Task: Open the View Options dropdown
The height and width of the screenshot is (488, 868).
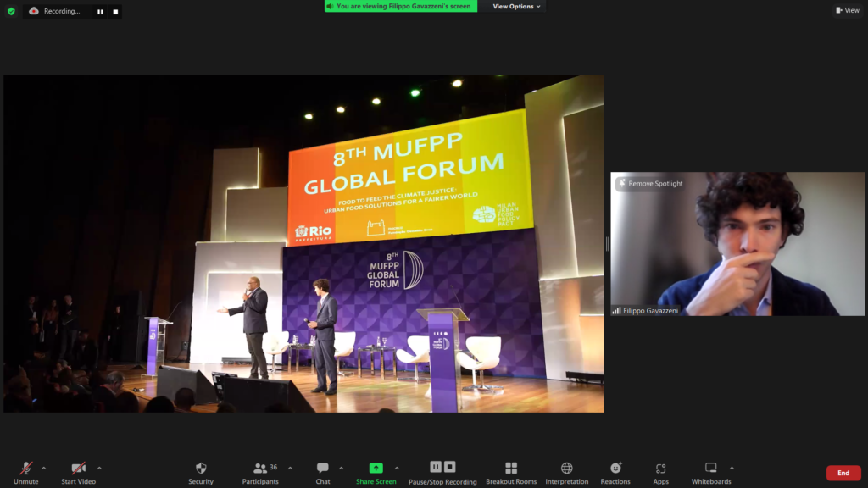Action: pyautogui.click(x=516, y=7)
